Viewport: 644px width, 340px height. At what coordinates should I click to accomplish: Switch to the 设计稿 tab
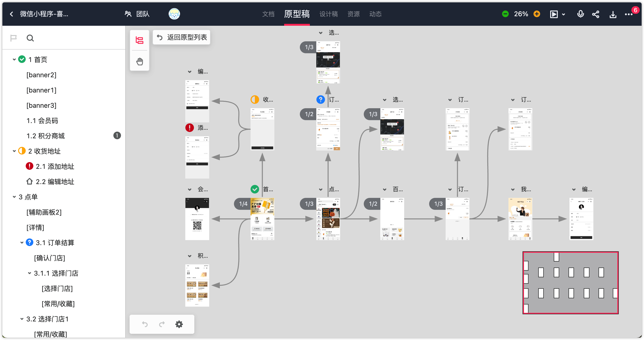pos(328,14)
